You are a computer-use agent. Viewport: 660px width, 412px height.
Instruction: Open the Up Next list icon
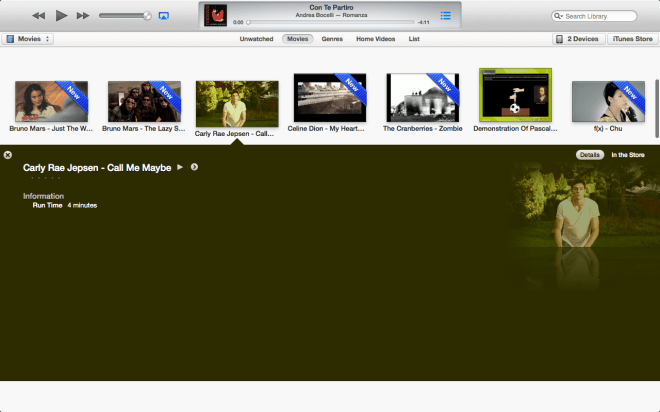[446, 16]
